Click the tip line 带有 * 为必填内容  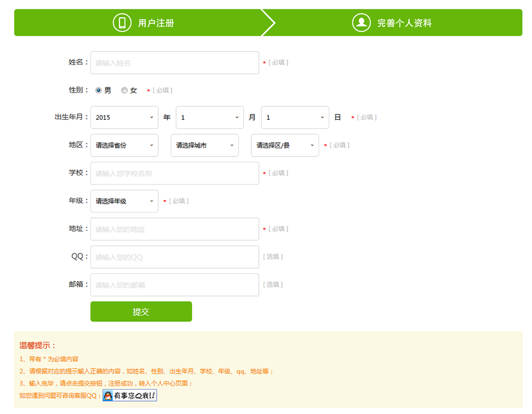49,359
